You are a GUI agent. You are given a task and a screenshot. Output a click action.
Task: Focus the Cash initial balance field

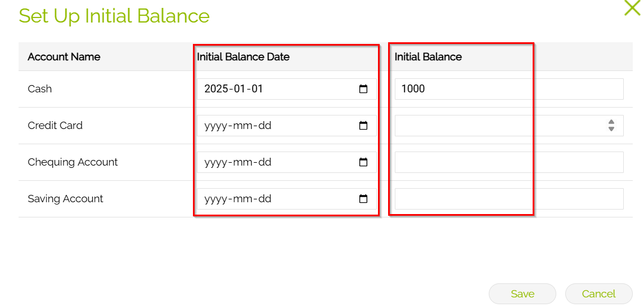point(508,89)
